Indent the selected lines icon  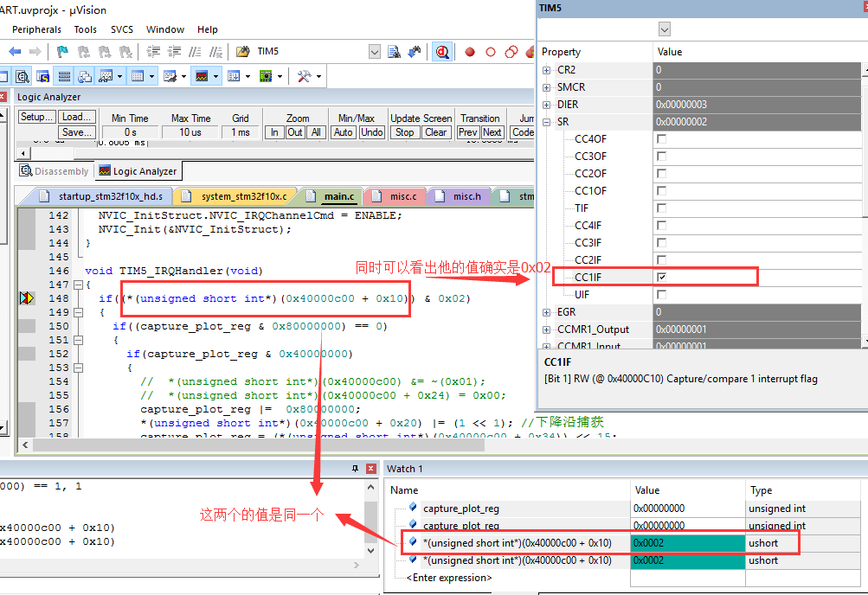point(153,51)
